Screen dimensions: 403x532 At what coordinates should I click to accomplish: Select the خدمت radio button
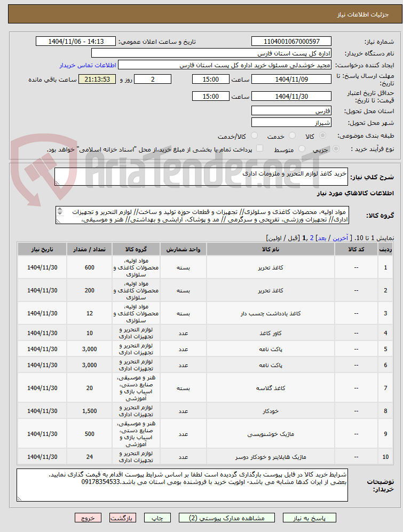coord(292,136)
